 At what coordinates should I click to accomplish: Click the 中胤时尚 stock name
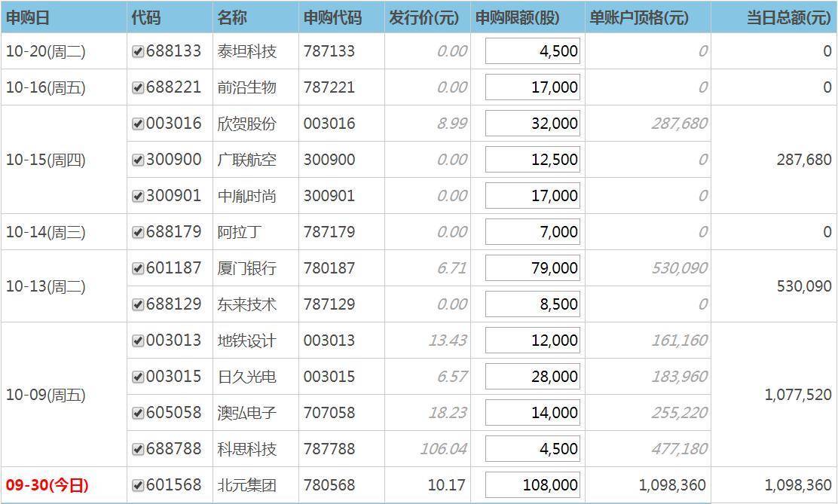click(x=247, y=196)
